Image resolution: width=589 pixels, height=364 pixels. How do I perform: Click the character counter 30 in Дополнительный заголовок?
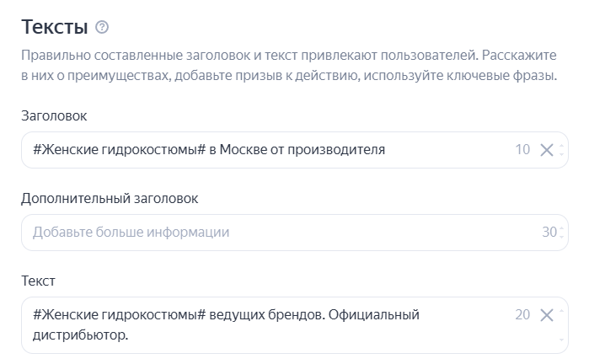click(x=549, y=232)
